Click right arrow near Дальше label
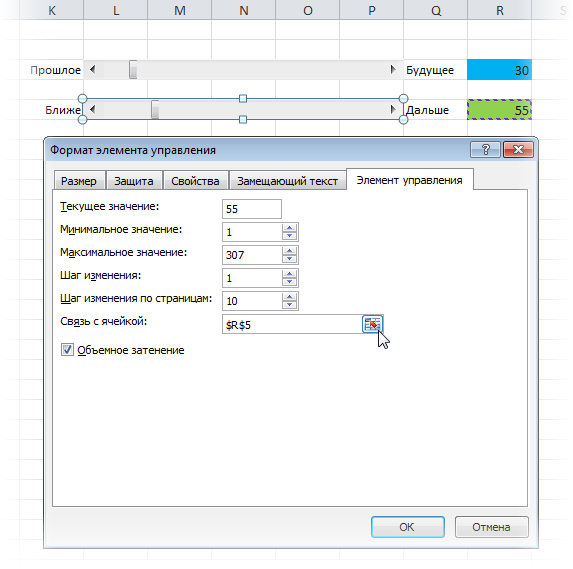The width and height of the screenshot is (573, 569). (393, 109)
